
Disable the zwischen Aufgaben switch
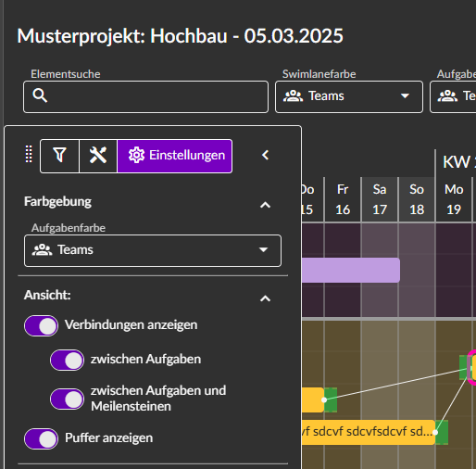pyautogui.click(x=67, y=360)
